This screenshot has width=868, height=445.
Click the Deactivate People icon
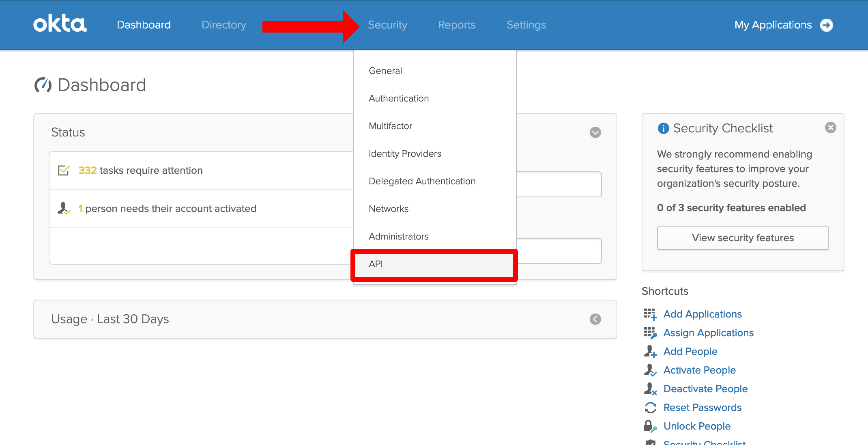(x=650, y=389)
